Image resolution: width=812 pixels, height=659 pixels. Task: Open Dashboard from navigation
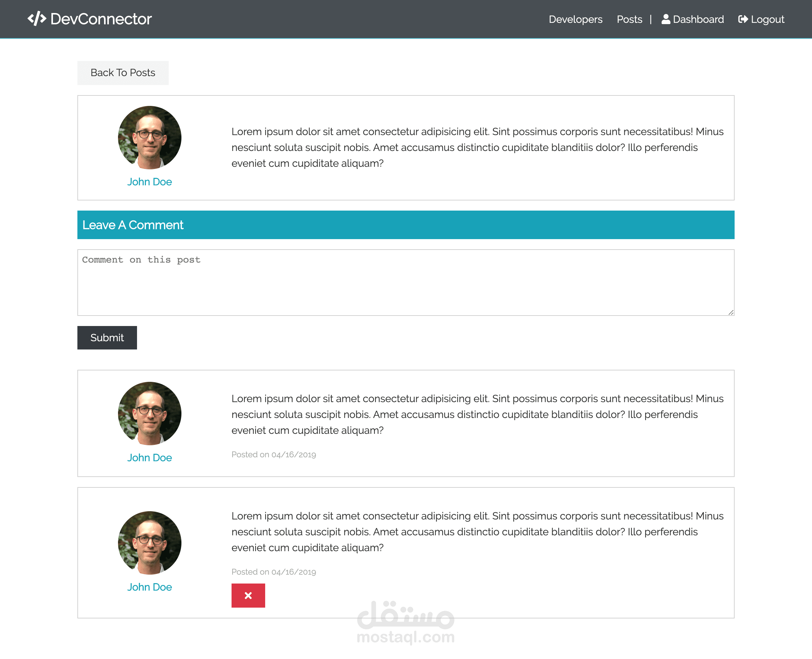coord(698,19)
